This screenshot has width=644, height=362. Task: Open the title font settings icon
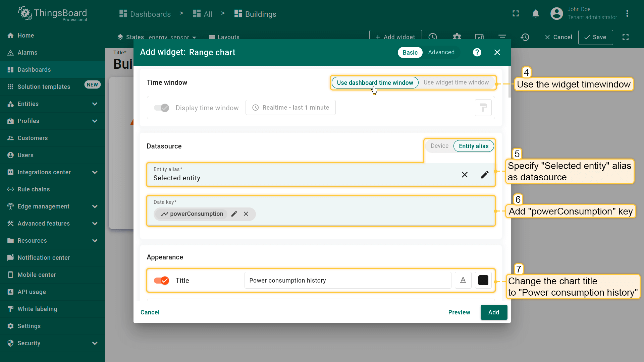pyautogui.click(x=463, y=280)
